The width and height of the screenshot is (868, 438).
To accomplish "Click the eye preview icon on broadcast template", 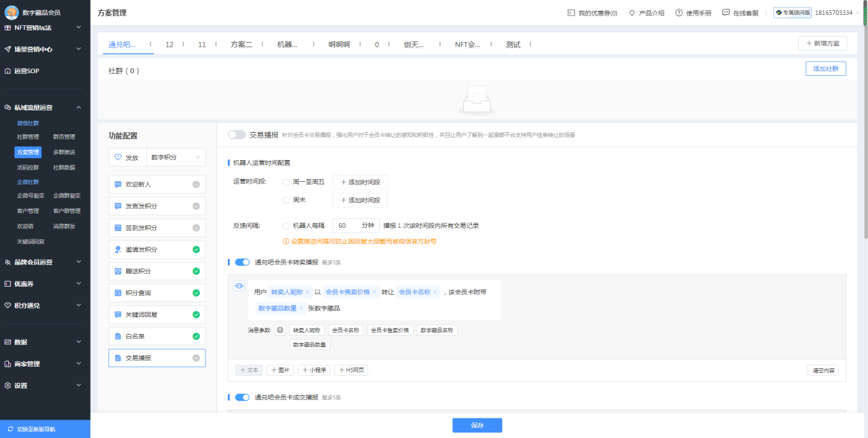I will [x=239, y=285].
